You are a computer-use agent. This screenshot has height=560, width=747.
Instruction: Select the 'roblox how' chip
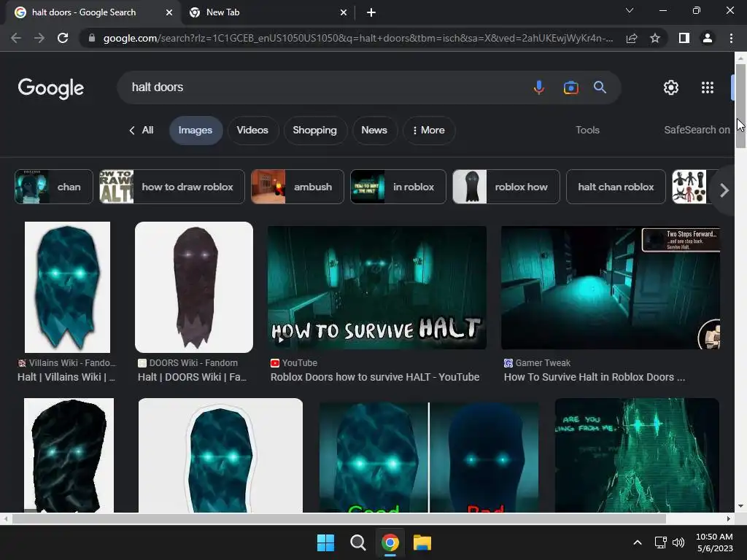[x=506, y=187]
